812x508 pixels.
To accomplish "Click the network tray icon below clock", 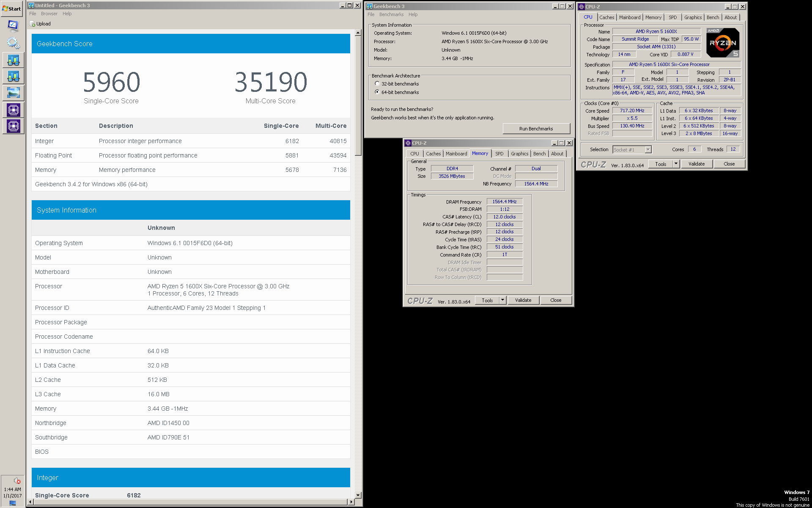I will [x=13, y=503].
